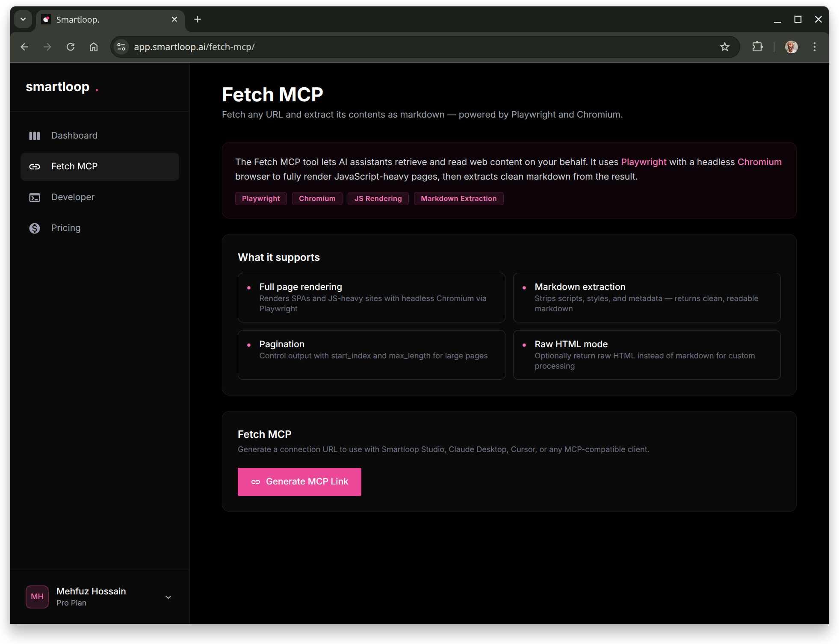The width and height of the screenshot is (839, 644).
Task: Open the Pricing dollar icon in sidebar
Action: click(x=35, y=228)
